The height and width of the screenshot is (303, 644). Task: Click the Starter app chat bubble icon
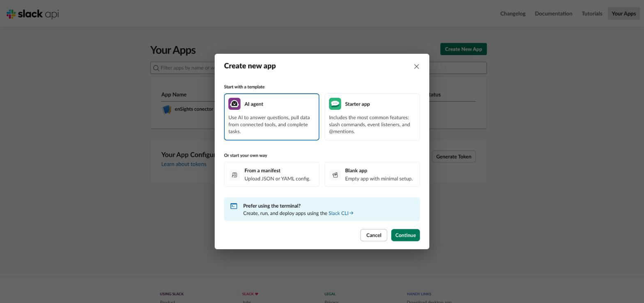(335, 104)
